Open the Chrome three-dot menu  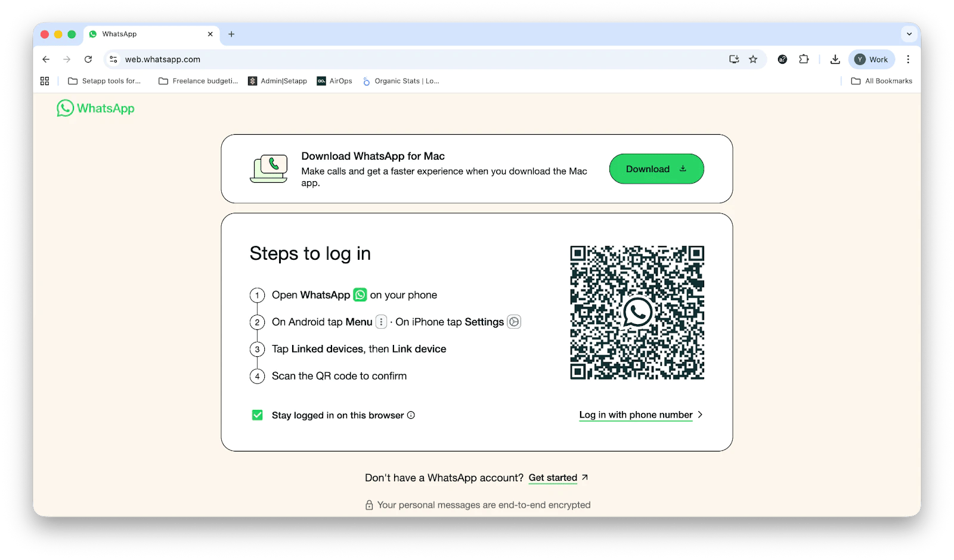coord(907,60)
